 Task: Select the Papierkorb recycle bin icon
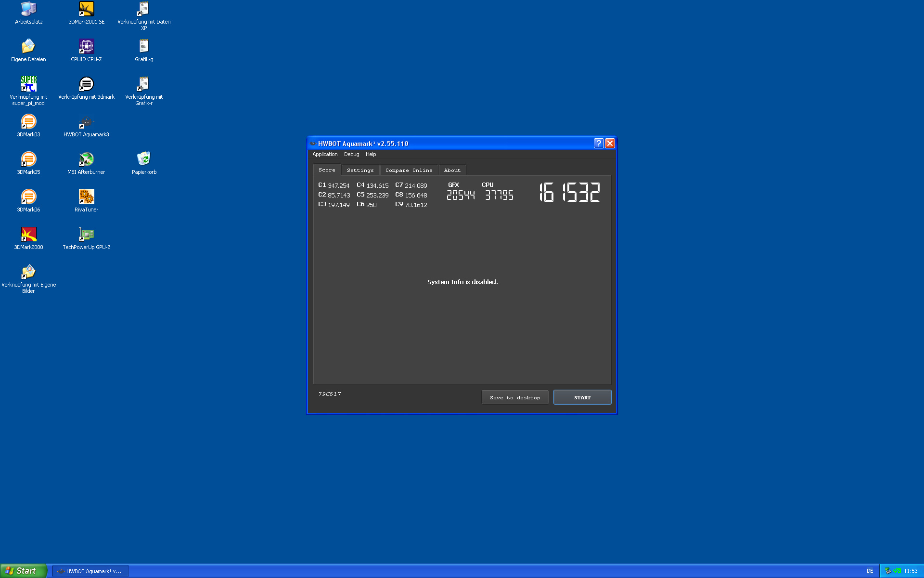coord(144,163)
